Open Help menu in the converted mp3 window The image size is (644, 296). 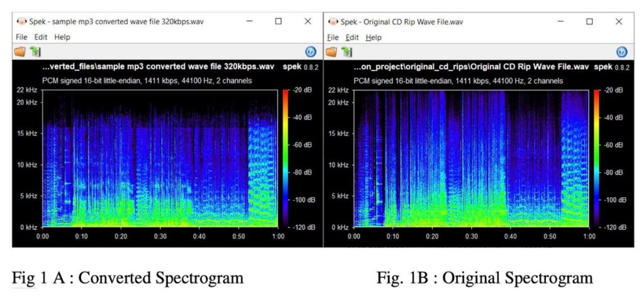[62, 37]
